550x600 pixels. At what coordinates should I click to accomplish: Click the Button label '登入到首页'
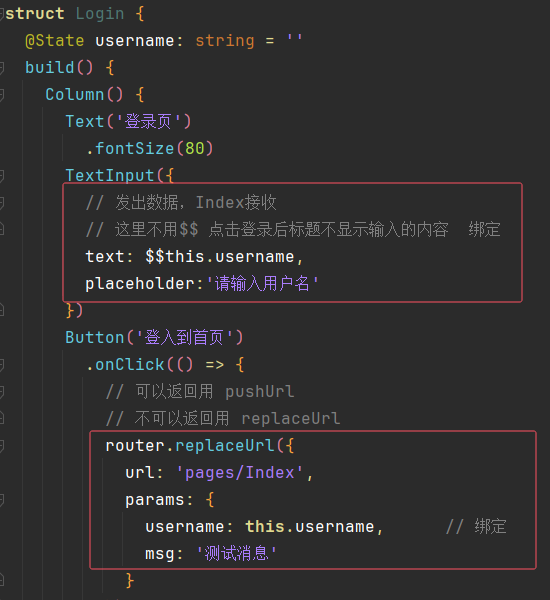pyautogui.click(x=184, y=338)
